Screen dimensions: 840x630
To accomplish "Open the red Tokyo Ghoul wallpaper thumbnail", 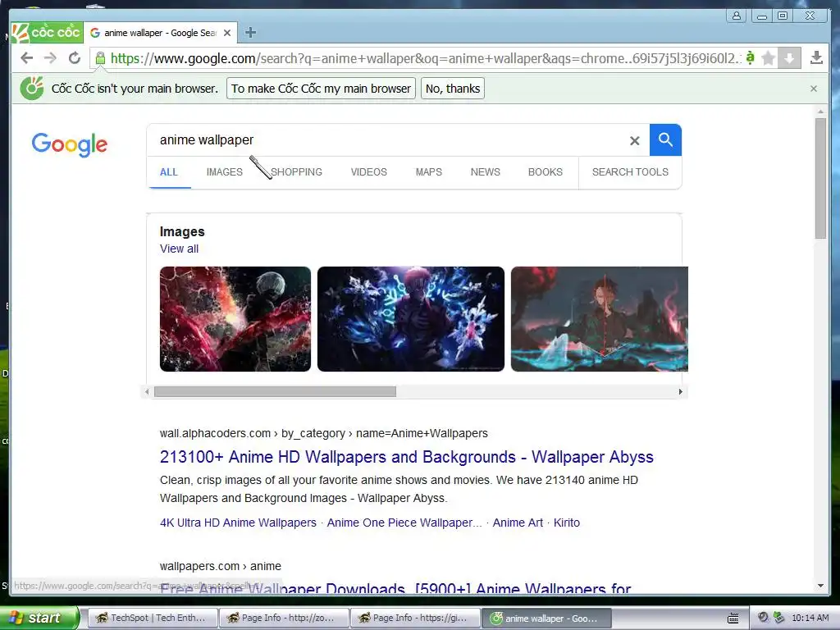I will (x=235, y=319).
